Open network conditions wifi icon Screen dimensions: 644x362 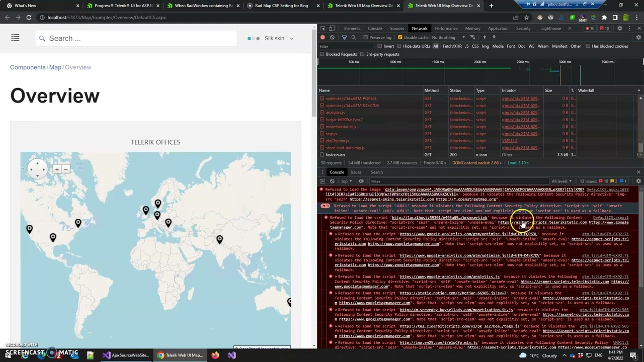(x=472, y=38)
